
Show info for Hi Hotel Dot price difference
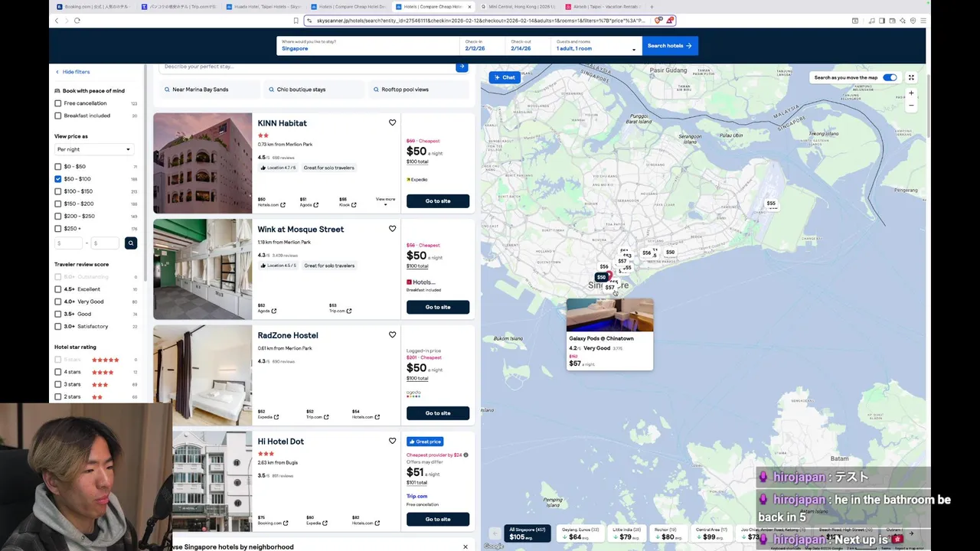pyautogui.click(x=465, y=455)
